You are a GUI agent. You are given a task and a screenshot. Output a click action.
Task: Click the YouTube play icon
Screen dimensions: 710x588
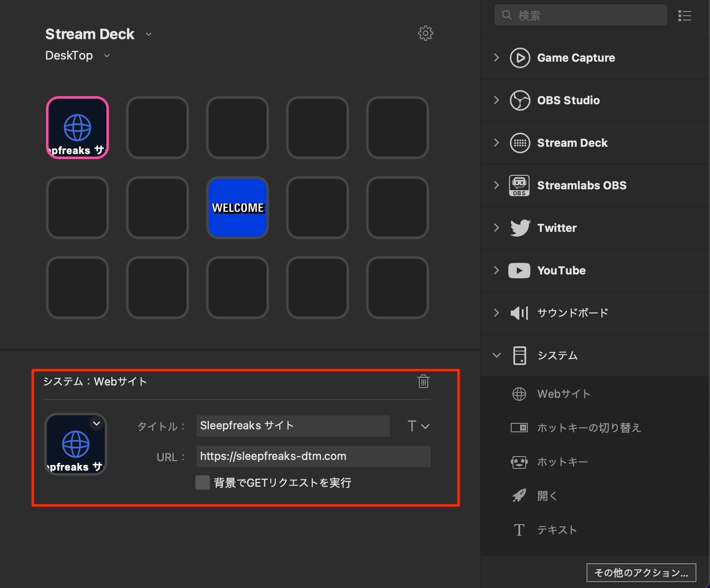(519, 271)
